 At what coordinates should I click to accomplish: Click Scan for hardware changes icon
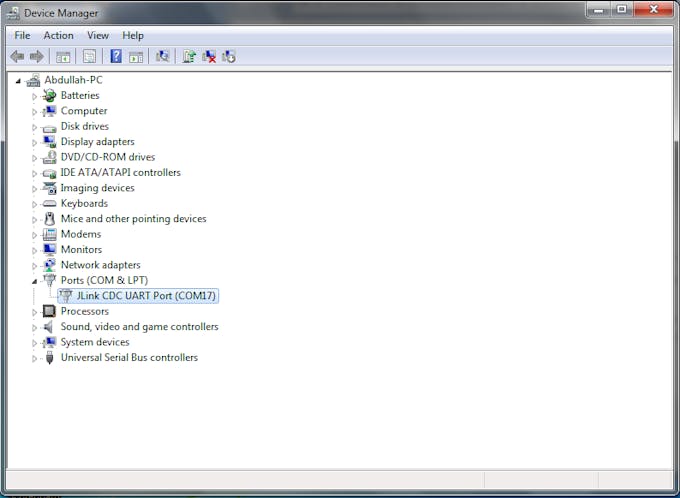(x=163, y=56)
